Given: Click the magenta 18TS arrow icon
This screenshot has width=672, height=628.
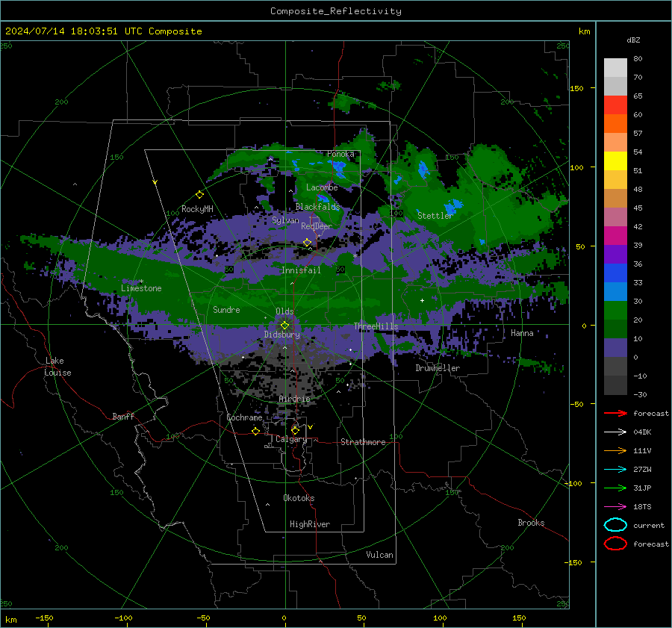Looking at the screenshot, I should [615, 507].
